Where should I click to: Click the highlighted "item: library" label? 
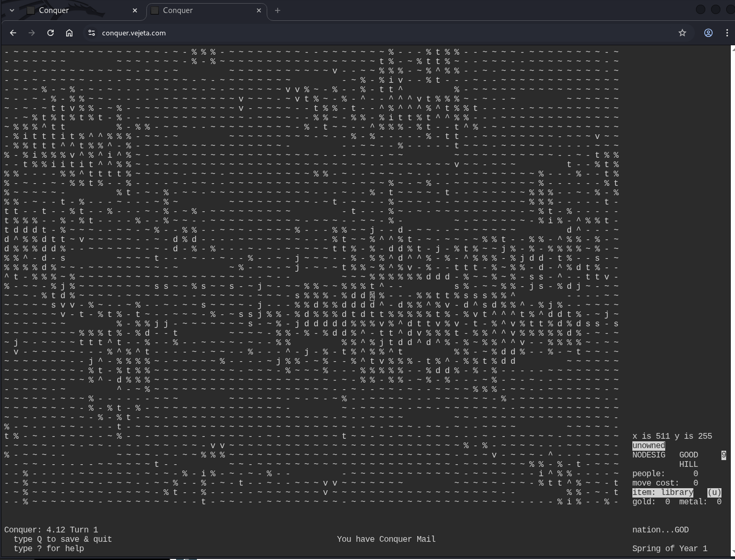click(x=663, y=492)
